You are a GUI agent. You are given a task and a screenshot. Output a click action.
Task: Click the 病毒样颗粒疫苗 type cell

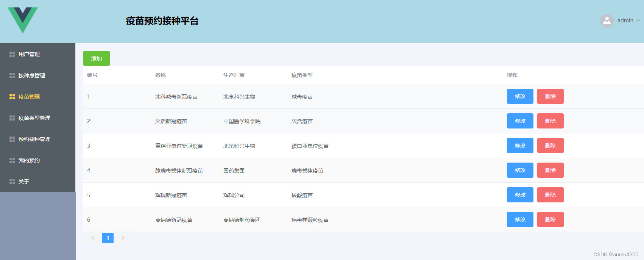coord(310,220)
